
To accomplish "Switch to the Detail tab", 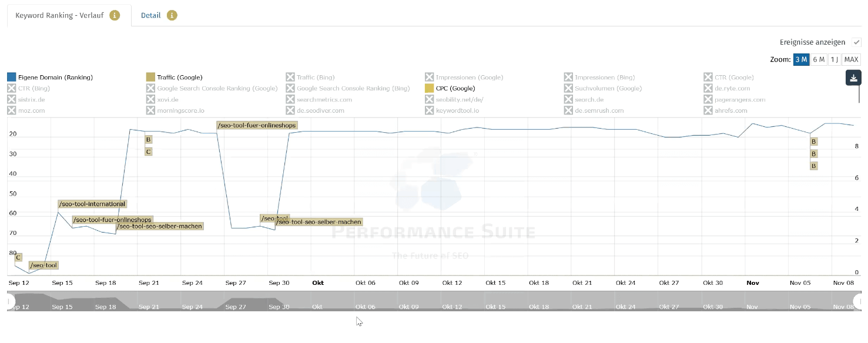I will [x=150, y=15].
